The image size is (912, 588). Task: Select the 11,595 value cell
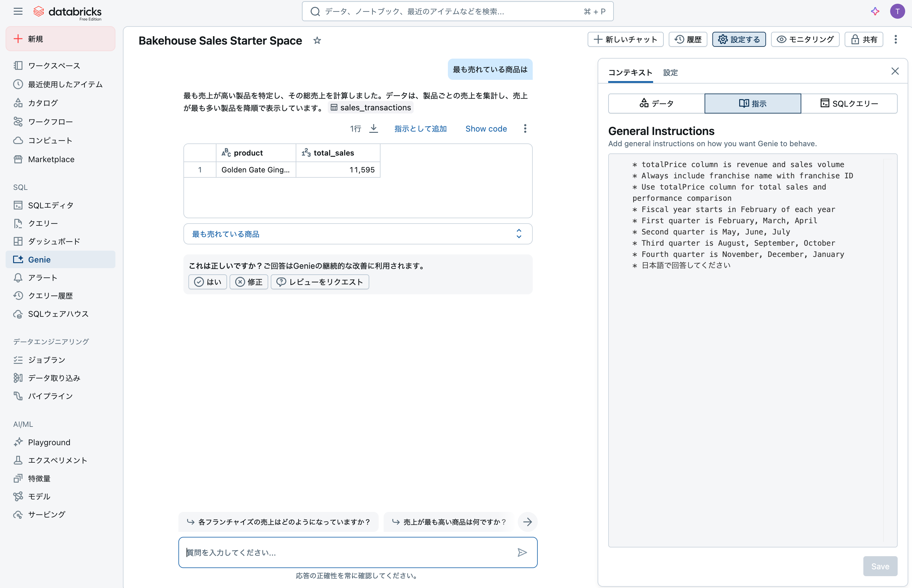click(x=338, y=170)
